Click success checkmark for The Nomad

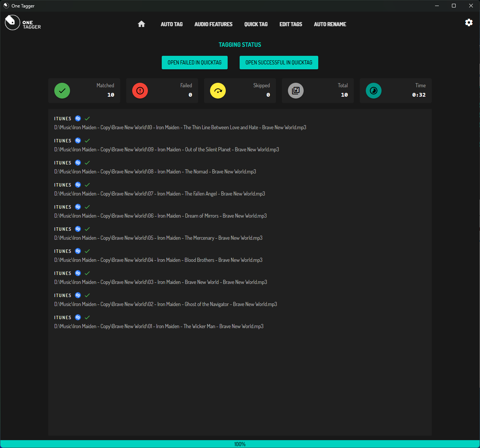tap(87, 163)
